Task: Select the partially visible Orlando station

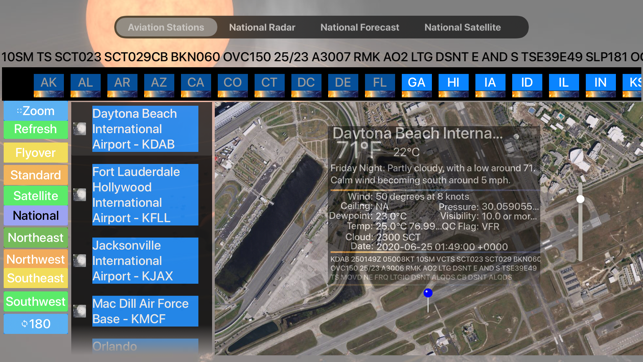Action: click(145, 346)
